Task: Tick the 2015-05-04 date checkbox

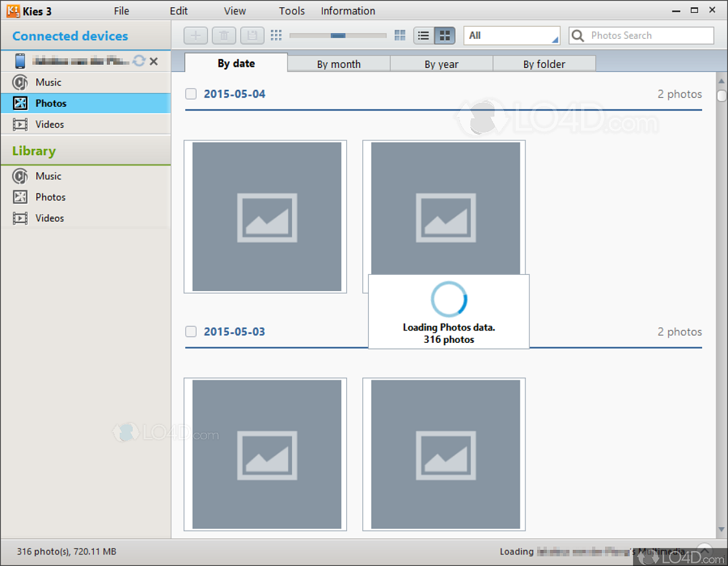Action: 191,94
